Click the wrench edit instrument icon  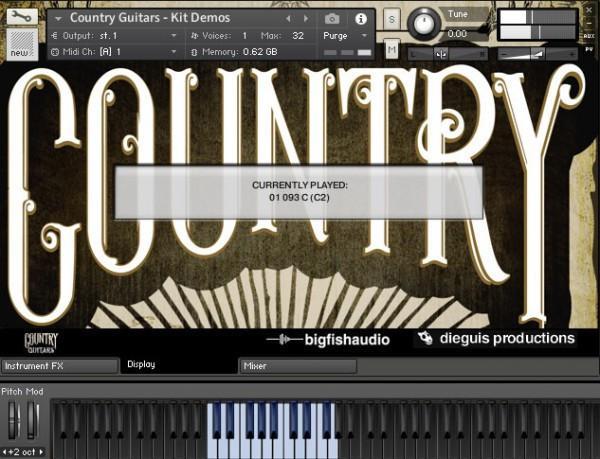[19, 17]
